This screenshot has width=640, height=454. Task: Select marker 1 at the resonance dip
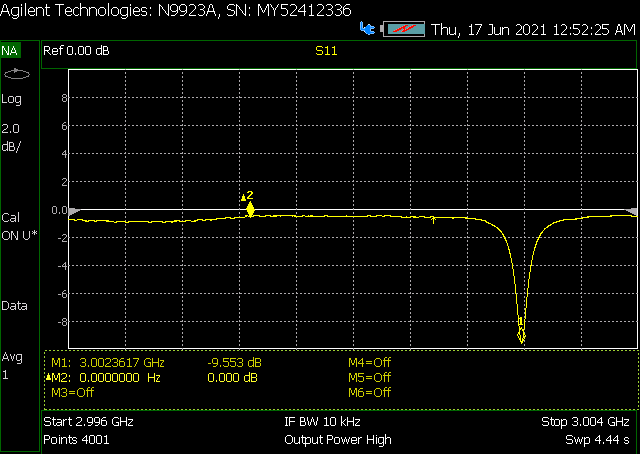click(521, 334)
